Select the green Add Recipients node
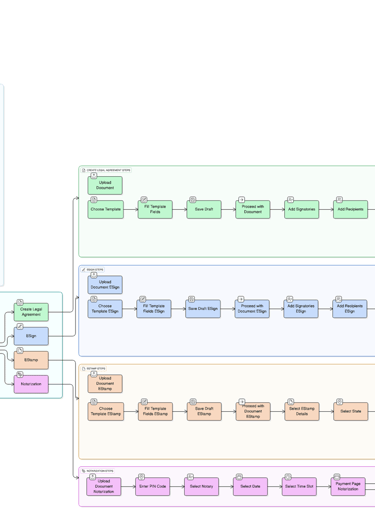Viewport: 375px width, 531px height. [350, 209]
